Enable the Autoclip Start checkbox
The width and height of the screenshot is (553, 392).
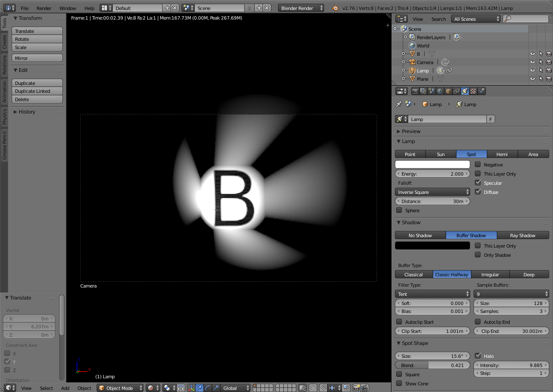399,322
